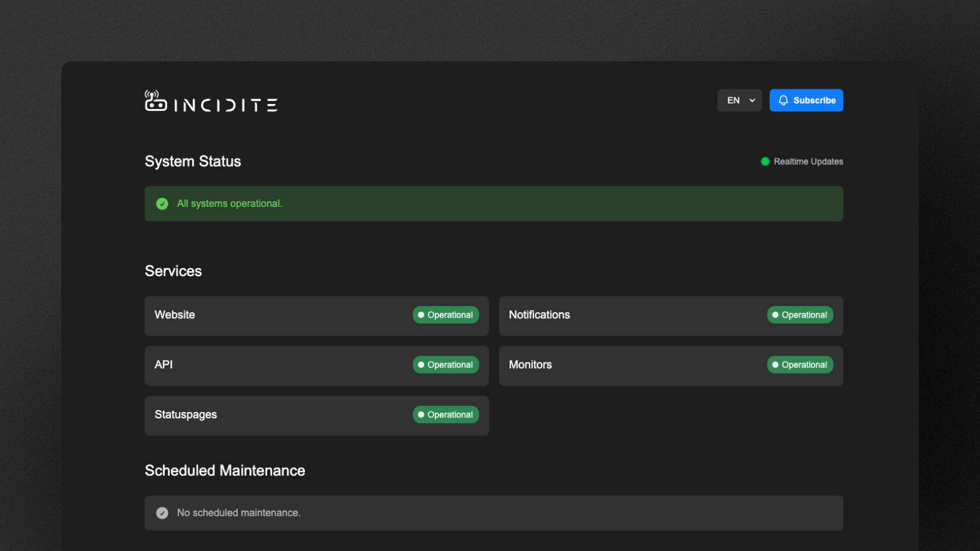Screen dimensions: 980x551
Task: Click the status dot in Statuspages' Operational badge
Action: click(421, 414)
